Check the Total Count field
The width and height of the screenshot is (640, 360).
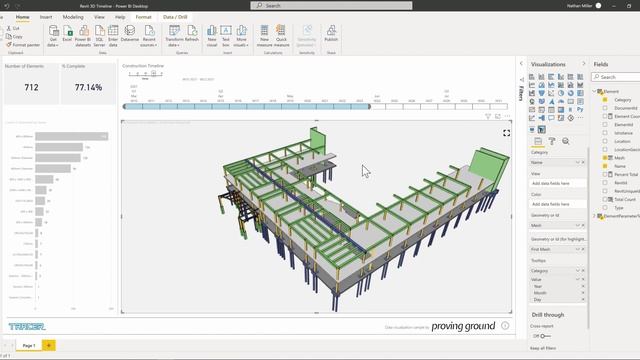pyautogui.click(x=605, y=199)
